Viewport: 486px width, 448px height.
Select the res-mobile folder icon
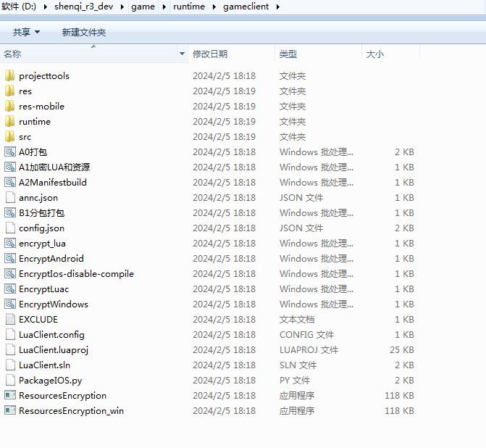[x=9, y=106]
